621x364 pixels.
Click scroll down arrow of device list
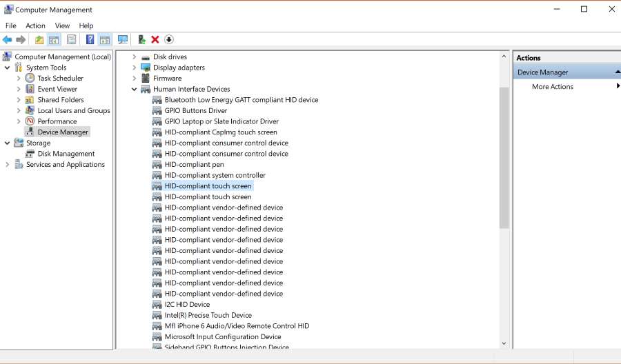[504, 343]
